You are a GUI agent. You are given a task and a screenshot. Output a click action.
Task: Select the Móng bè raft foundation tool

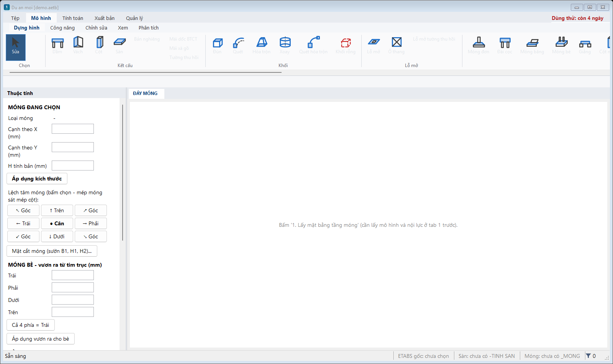[561, 46]
